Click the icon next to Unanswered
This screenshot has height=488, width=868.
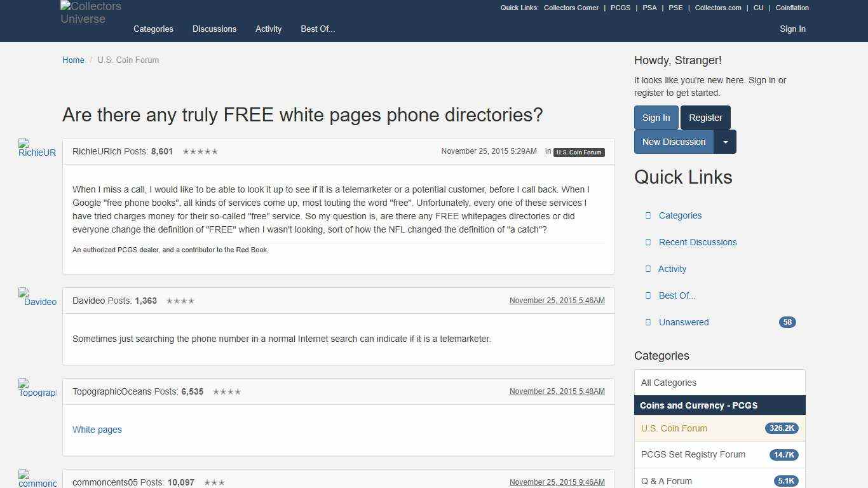pos(648,322)
